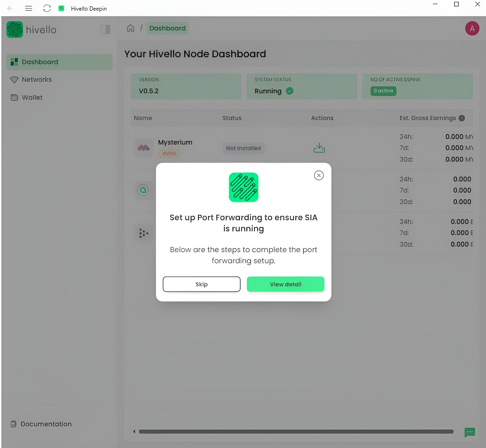
Task: Click the refresh icon in title bar
Action: [x=47, y=9]
